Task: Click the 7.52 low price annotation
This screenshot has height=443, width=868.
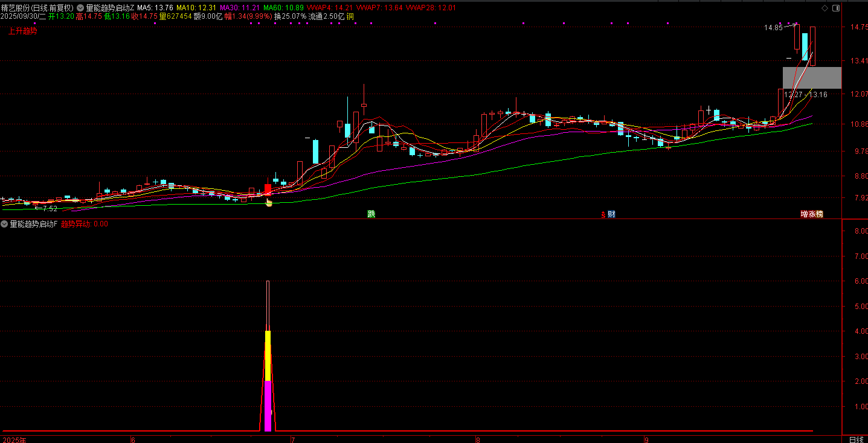Action: 50,209
